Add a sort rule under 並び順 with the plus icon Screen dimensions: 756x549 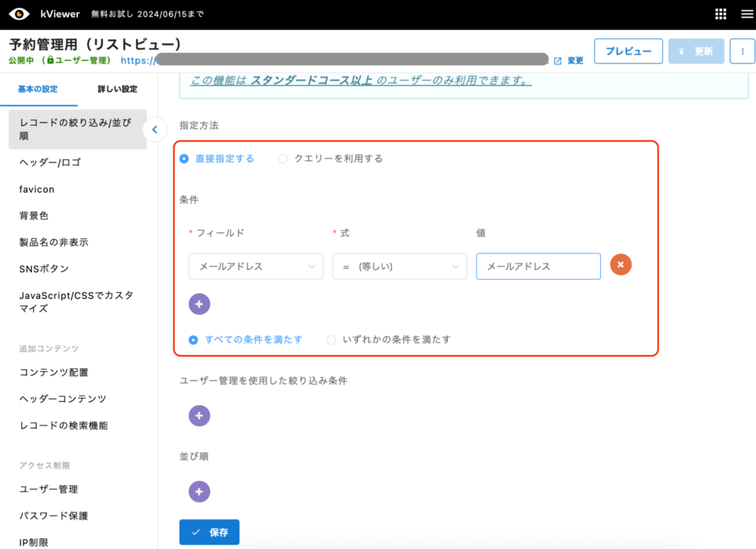coord(199,491)
